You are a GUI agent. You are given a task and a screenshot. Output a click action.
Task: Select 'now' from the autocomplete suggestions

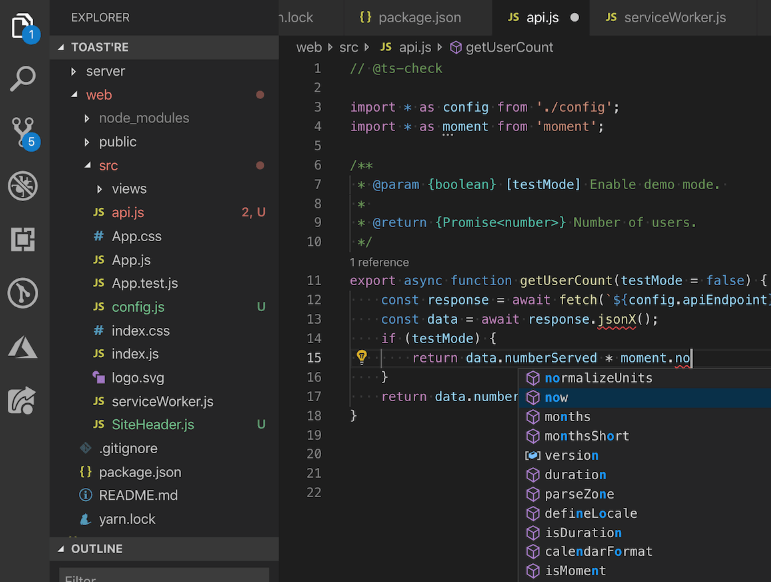[x=556, y=397]
